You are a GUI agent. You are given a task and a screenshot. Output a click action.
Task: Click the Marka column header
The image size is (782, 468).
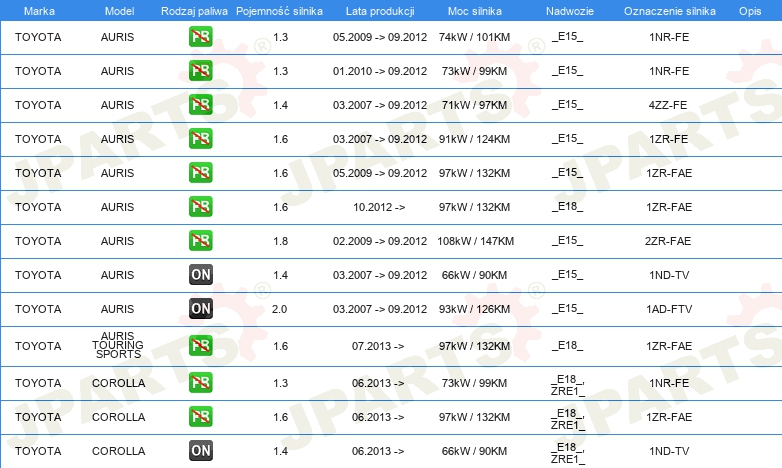pyautogui.click(x=39, y=11)
